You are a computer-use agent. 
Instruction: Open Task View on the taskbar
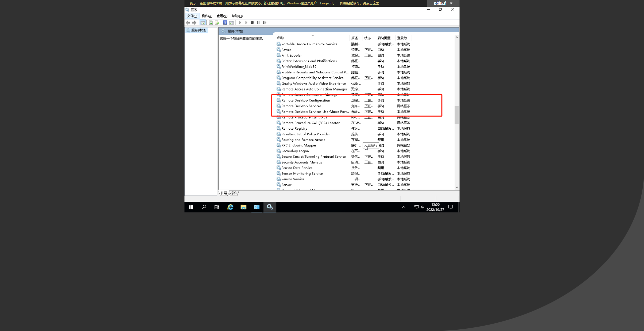click(217, 207)
